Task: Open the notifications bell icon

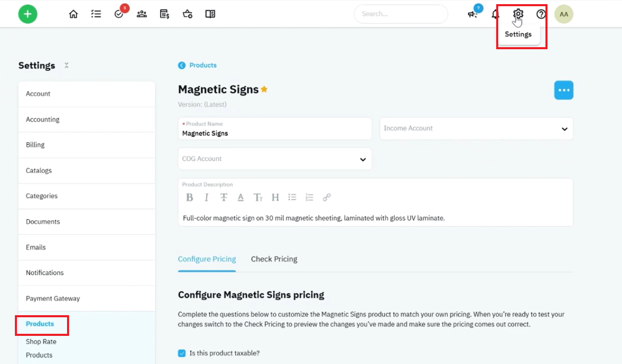Action: [x=495, y=14]
